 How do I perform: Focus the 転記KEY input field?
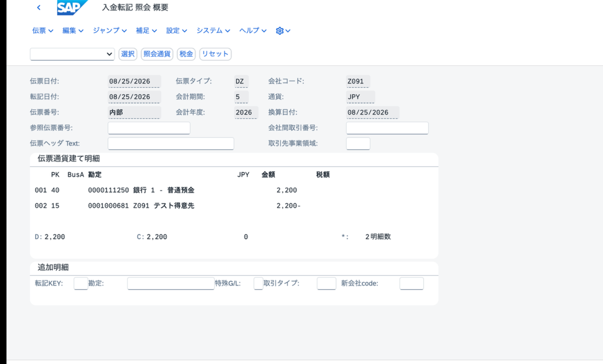81,283
